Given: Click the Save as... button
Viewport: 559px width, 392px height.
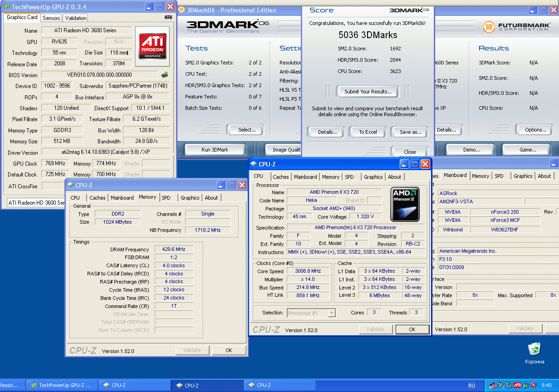Looking at the screenshot, I should pyautogui.click(x=411, y=132).
